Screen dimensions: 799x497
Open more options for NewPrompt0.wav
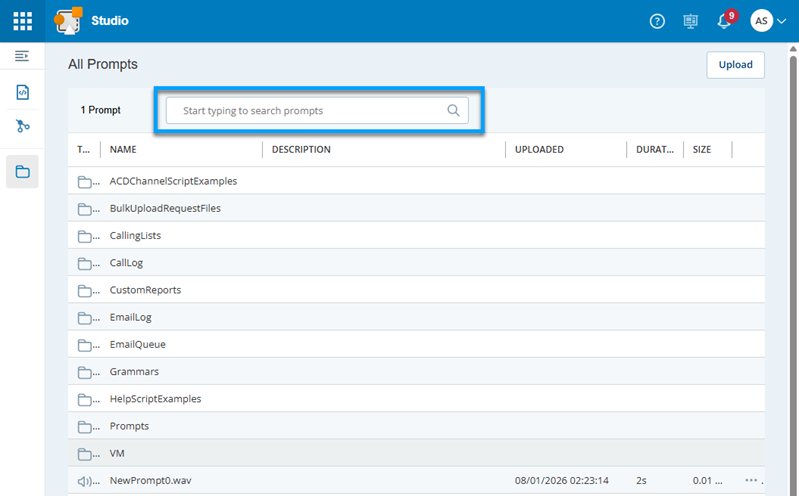tap(750, 481)
